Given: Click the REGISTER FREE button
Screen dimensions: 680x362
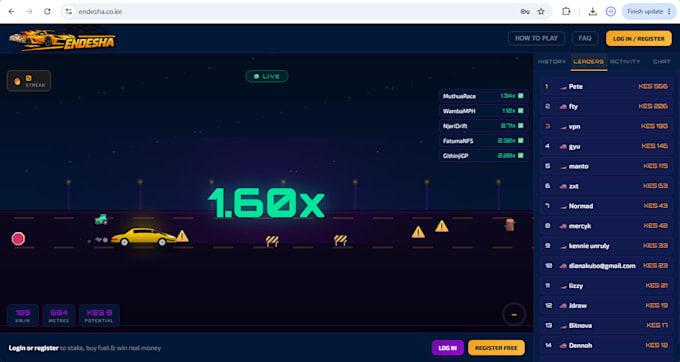Looking at the screenshot, I should [496, 348].
